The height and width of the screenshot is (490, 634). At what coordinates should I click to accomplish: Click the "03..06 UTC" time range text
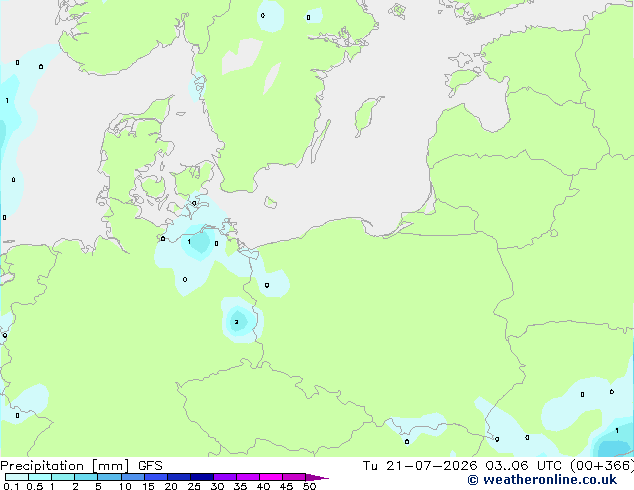click(x=526, y=466)
